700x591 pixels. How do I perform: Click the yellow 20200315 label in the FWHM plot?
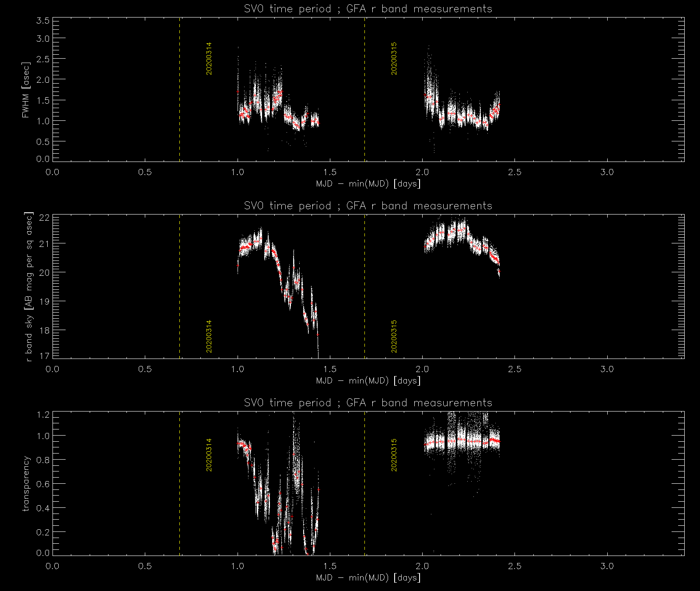[394, 59]
